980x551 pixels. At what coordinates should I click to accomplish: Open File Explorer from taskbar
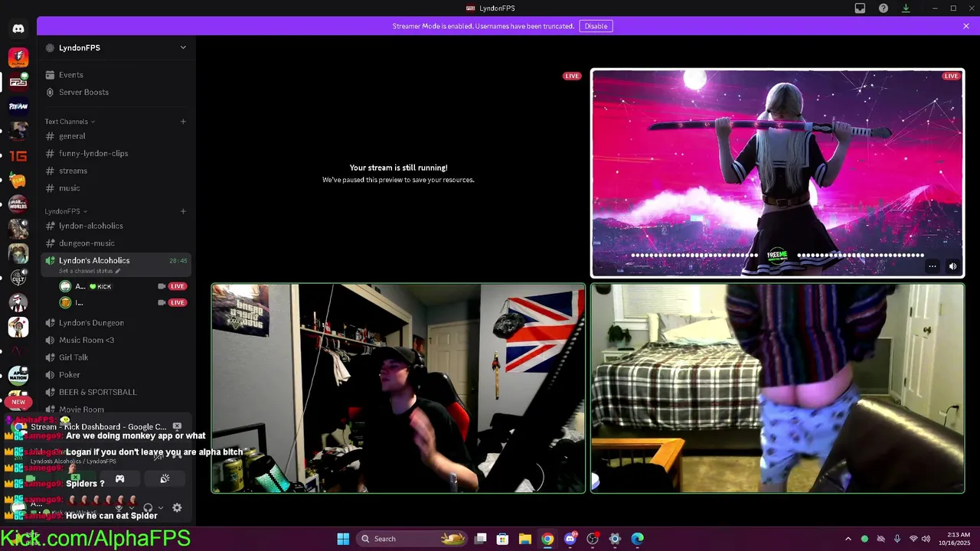click(524, 539)
